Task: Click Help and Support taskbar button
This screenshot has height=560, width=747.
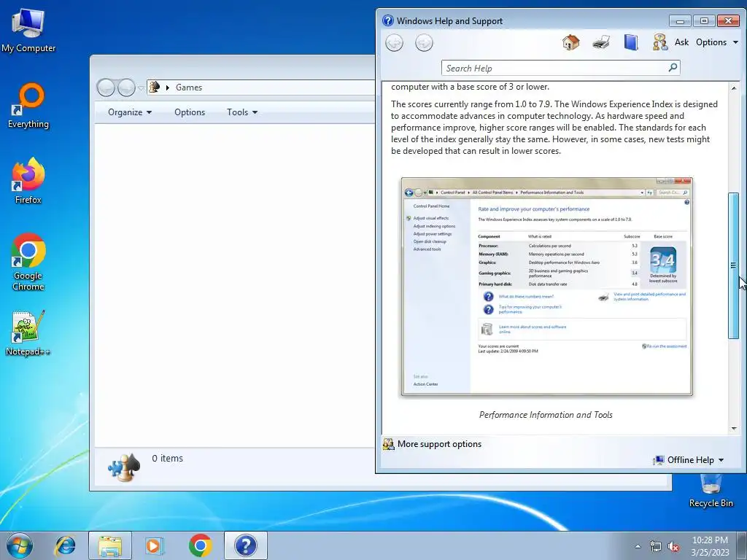Action: click(x=245, y=545)
